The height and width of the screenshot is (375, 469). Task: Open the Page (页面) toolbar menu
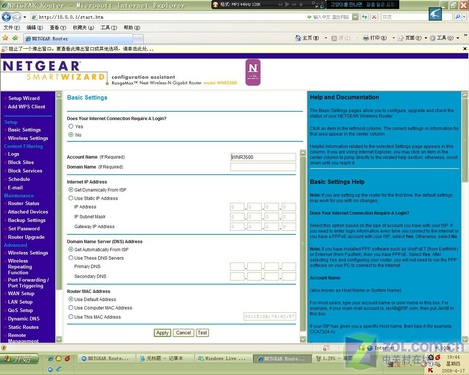point(412,38)
